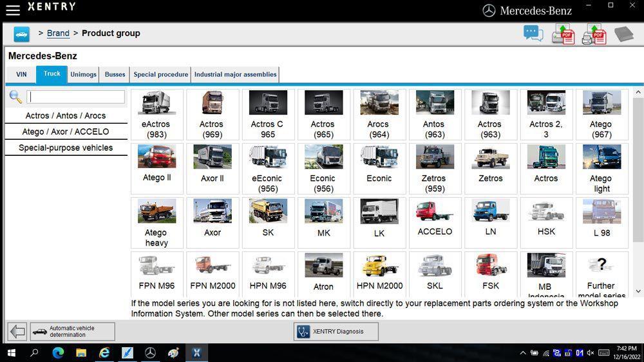This screenshot has height=362, width=644.
Task: Click the print to PDF icon
Action: coord(594,34)
